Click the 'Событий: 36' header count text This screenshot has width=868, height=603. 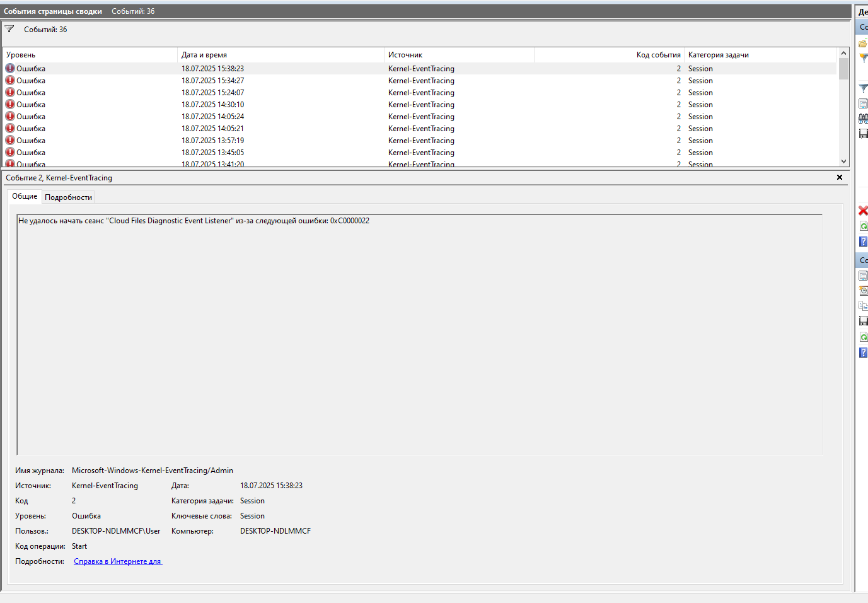tap(133, 11)
